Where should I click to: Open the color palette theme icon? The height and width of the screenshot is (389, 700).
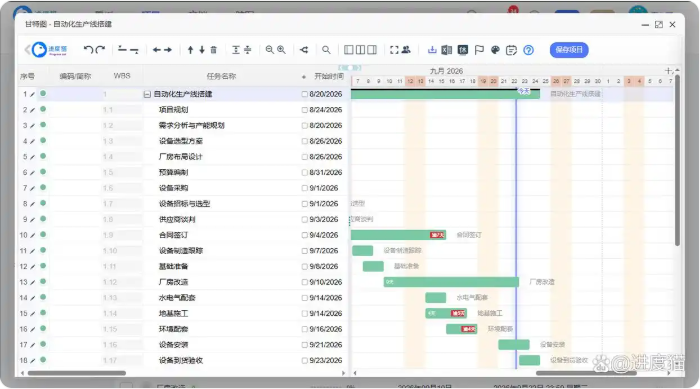coord(495,50)
